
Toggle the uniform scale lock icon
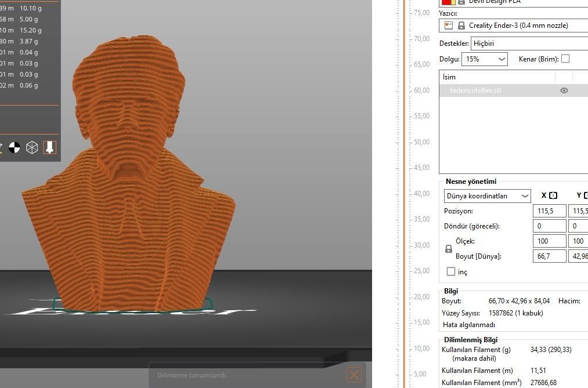[x=449, y=249]
